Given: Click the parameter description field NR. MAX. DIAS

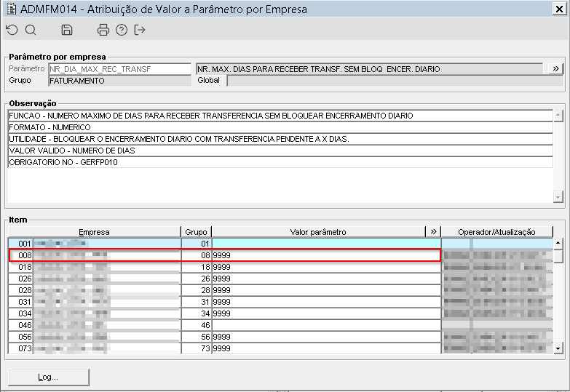Looking at the screenshot, I should click(369, 69).
